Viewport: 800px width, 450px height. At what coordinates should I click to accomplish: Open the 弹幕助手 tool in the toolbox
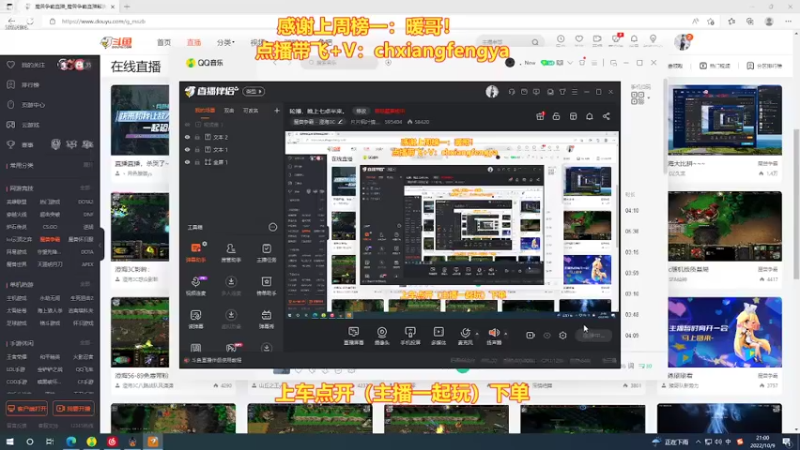click(x=196, y=252)
